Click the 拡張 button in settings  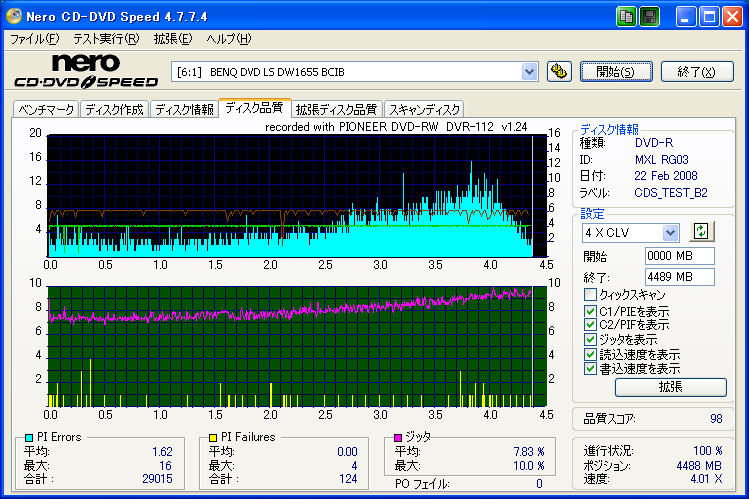pyautogui.click(x=671, y=387)
